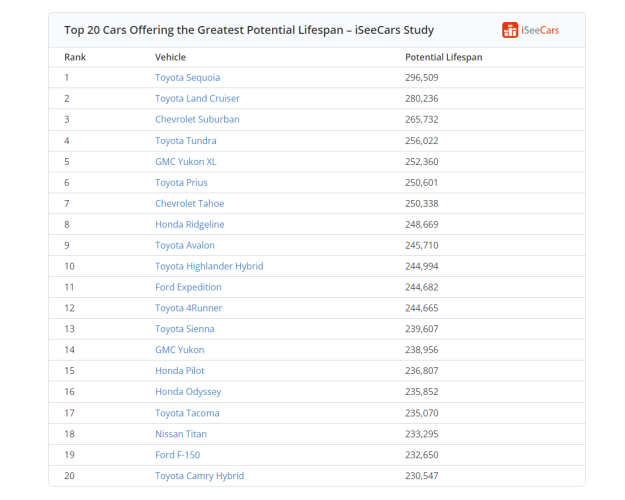Follow the Honda Ridgeline link
This screenshot has width=625, height=500.
click(190, 224)
